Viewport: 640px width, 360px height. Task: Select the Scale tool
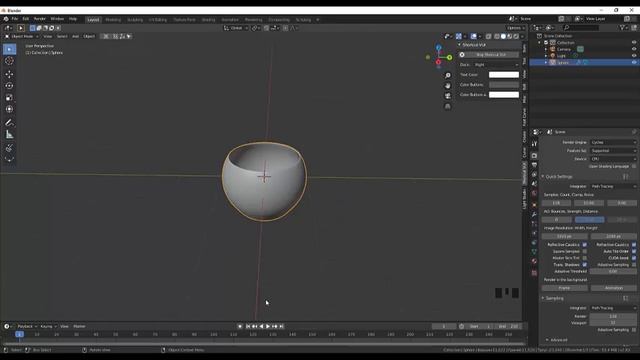[9, 98]
